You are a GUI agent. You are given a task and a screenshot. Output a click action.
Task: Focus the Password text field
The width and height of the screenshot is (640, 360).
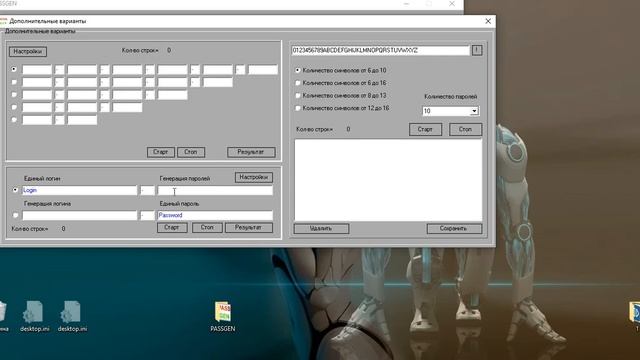215,215
